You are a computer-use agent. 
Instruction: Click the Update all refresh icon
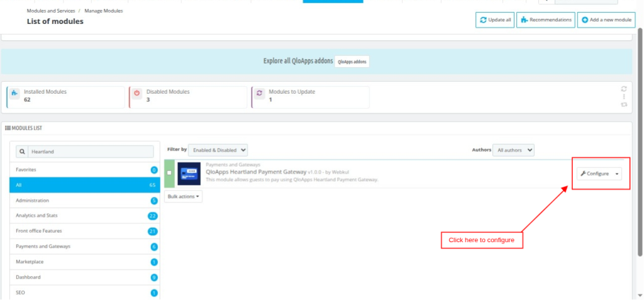pyautogui.click(x=484, y=19)
